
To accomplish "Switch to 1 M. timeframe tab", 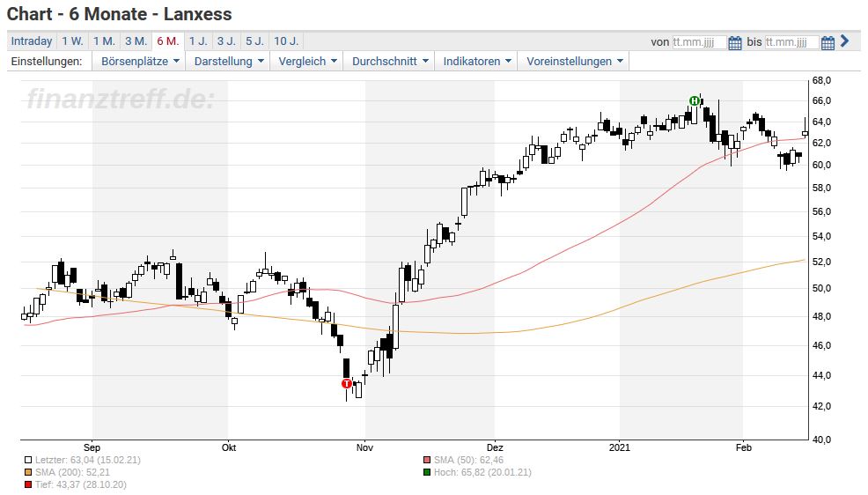I will [104, 41].
